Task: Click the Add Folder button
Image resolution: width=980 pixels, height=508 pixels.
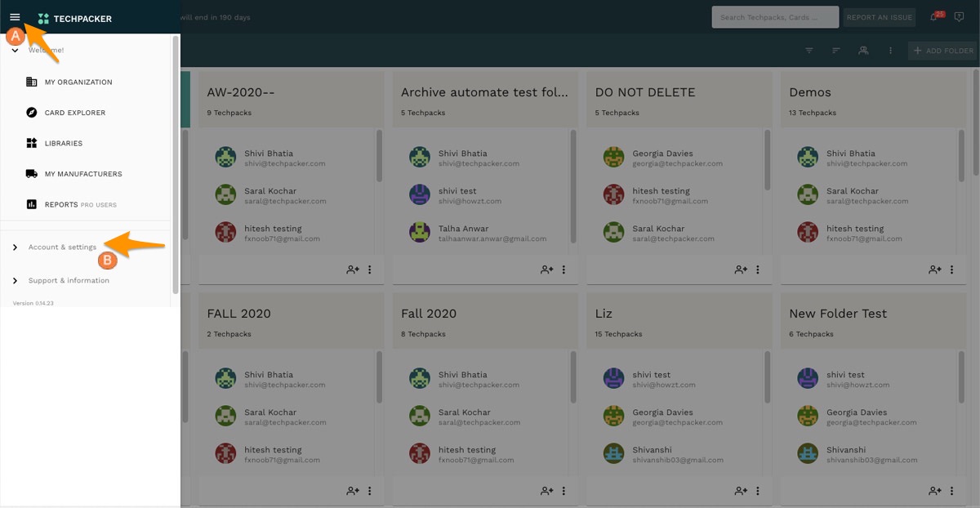Action: 943,51
